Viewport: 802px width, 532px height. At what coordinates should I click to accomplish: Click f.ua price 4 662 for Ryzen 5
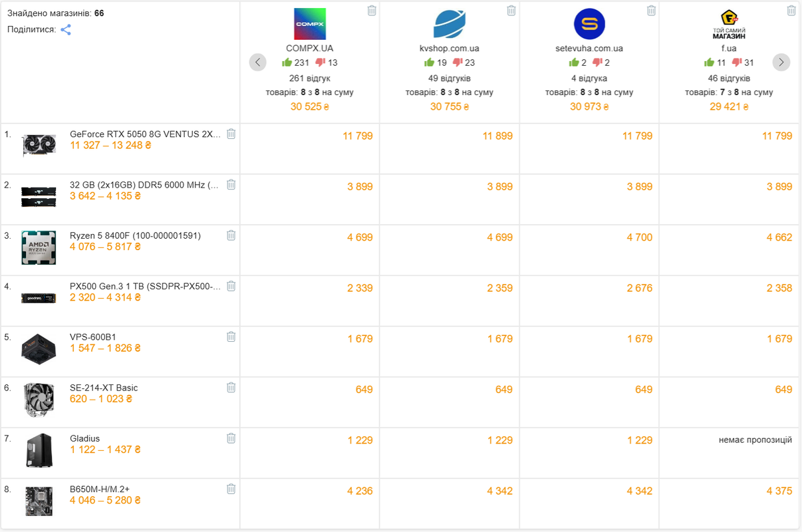tap(779, 237)
